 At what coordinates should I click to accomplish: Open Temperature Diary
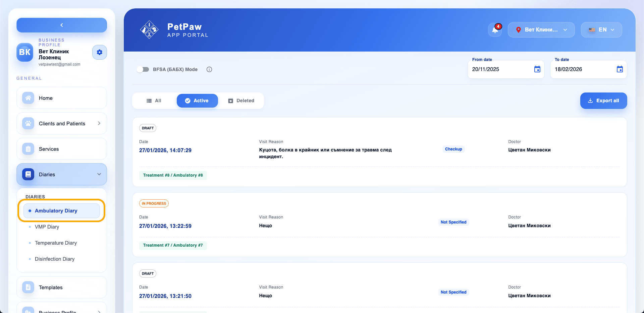tap(56, 243)
